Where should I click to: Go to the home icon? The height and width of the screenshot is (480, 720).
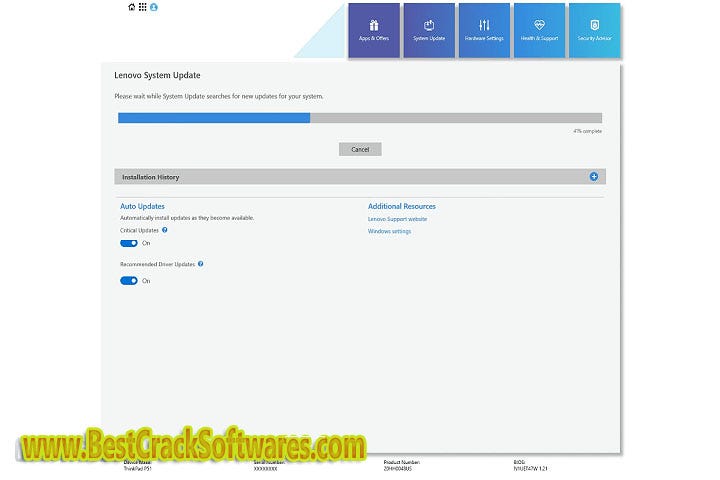click(x=132, y=7)
